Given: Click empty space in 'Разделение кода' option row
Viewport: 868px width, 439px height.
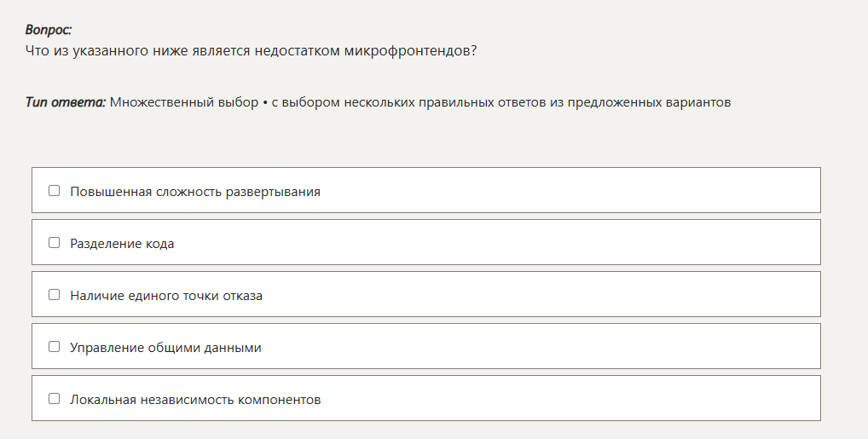Looking at the screenshot, I should click(512, 243).
